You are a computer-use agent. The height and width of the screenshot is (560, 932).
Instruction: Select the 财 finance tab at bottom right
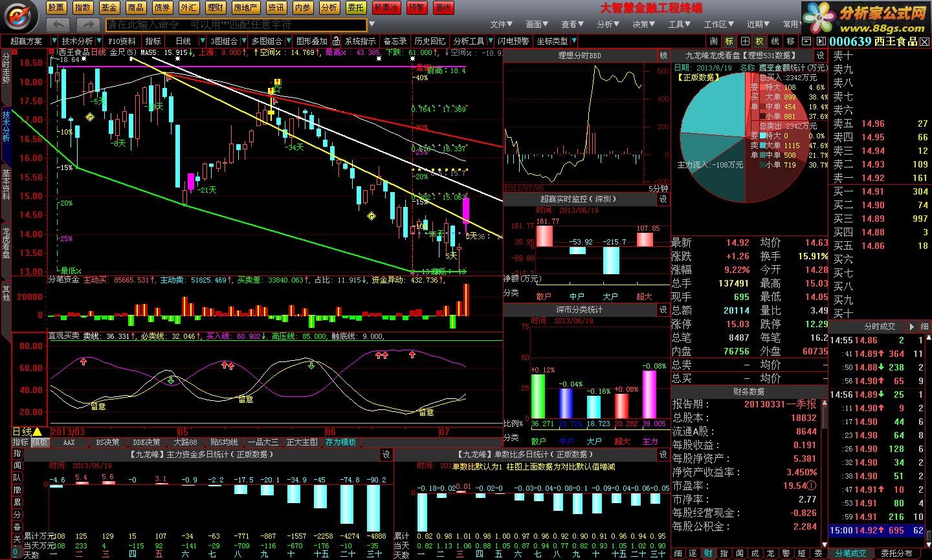click(709, 554)
